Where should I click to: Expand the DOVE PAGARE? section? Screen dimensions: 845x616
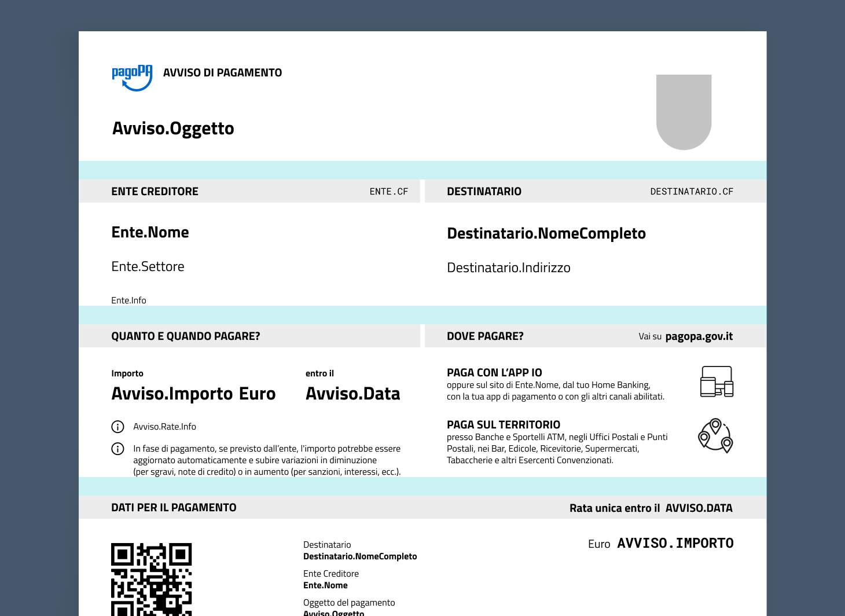click(x=485, y=336)
